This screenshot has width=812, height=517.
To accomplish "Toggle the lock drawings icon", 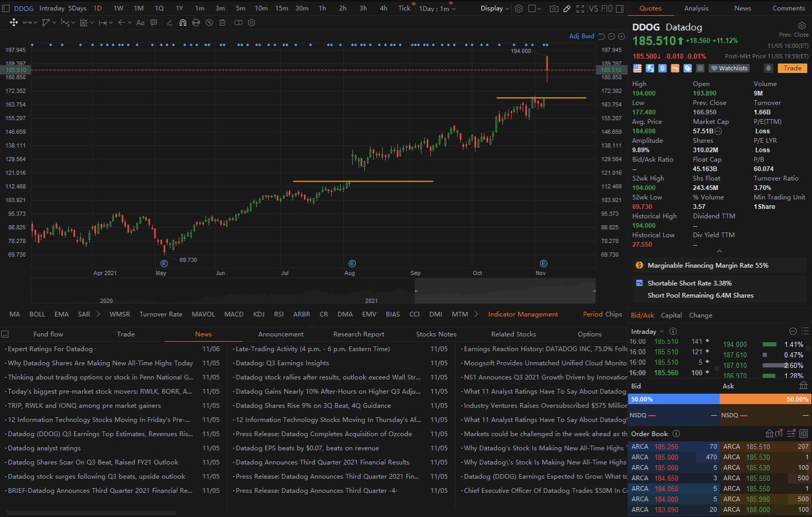I will (196, 23).
